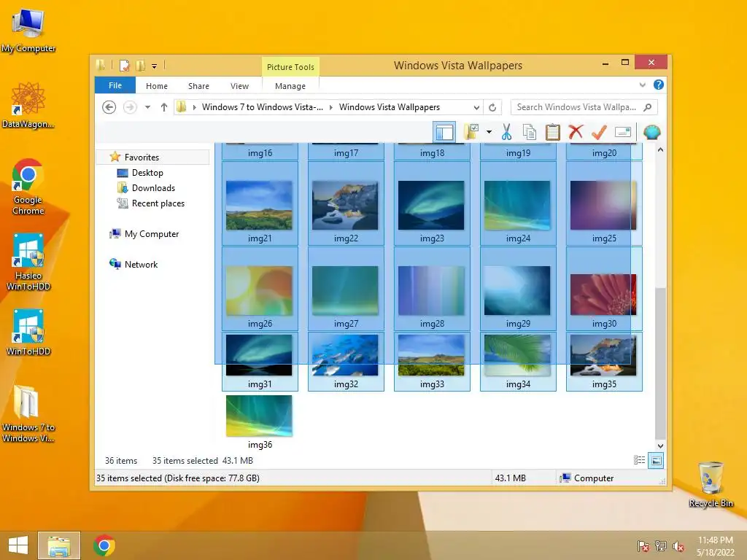Refresh the folder with the refresh button
This screenshot has height=560, width=747.
492,107
